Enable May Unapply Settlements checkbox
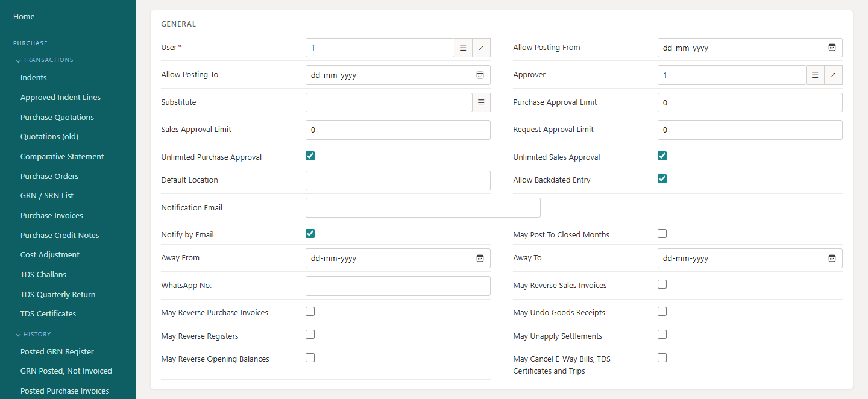Screen dimensions: 868x399 pos(662,335)
